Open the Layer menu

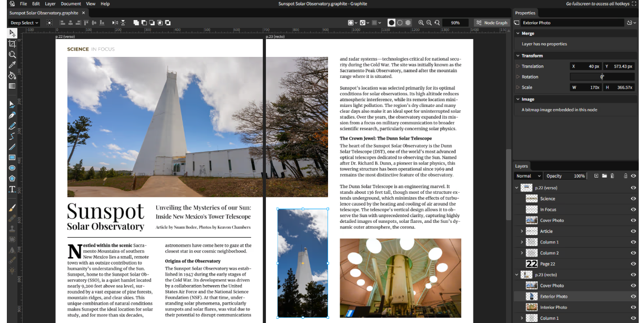coord(50,4)
